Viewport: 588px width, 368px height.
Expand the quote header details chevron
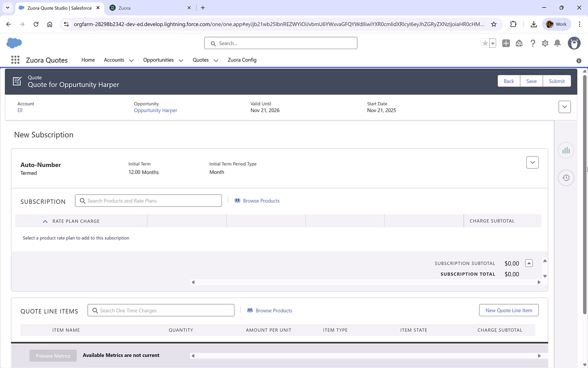565,107
